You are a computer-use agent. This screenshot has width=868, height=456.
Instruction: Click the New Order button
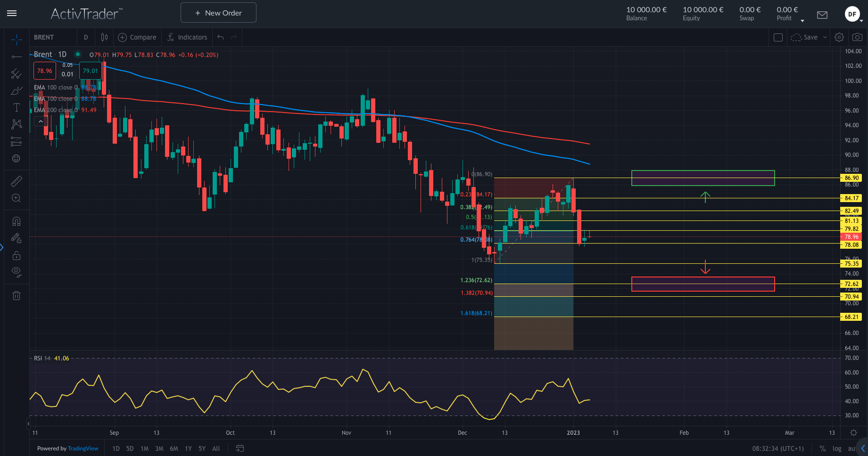218,12
